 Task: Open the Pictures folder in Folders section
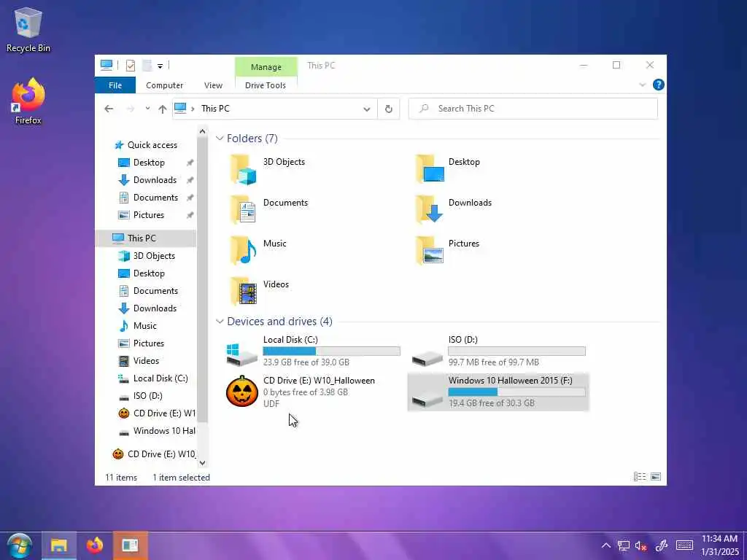(448, 251)
